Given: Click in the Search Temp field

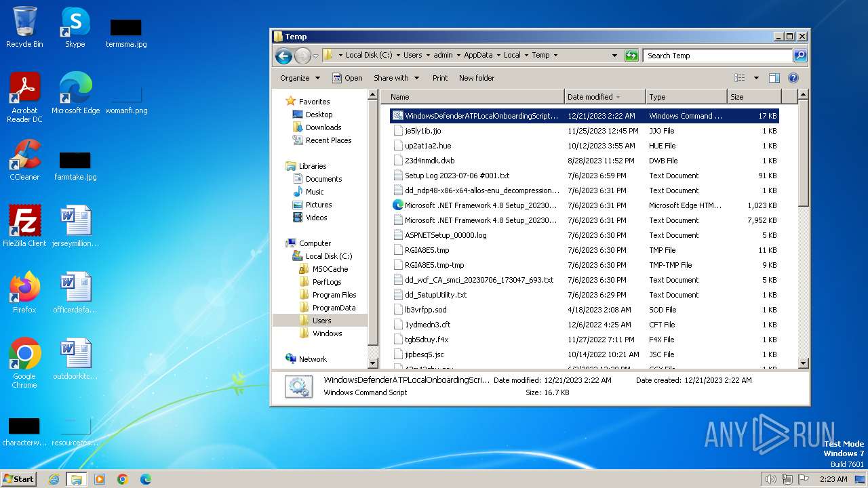Looking at the screenshot, I should (717, 56).
